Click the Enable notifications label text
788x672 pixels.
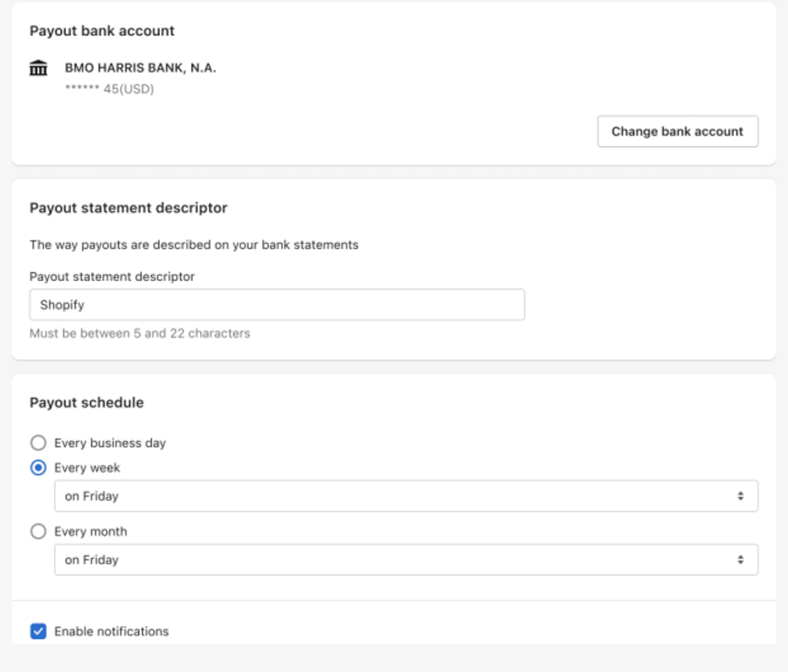pos(111,631)
